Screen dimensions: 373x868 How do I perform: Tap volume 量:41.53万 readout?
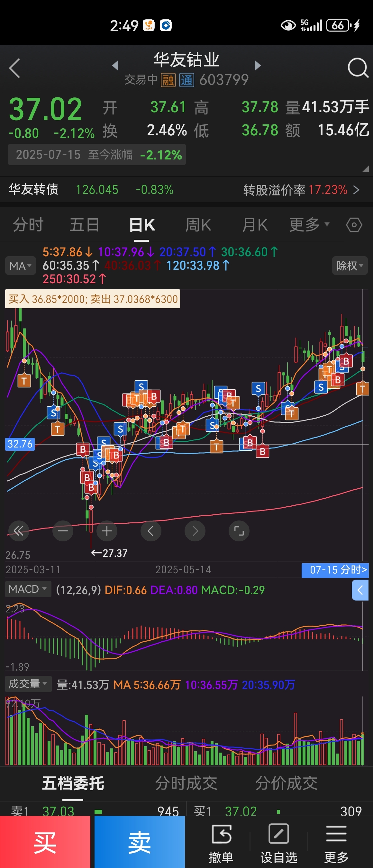pos(83,685)
